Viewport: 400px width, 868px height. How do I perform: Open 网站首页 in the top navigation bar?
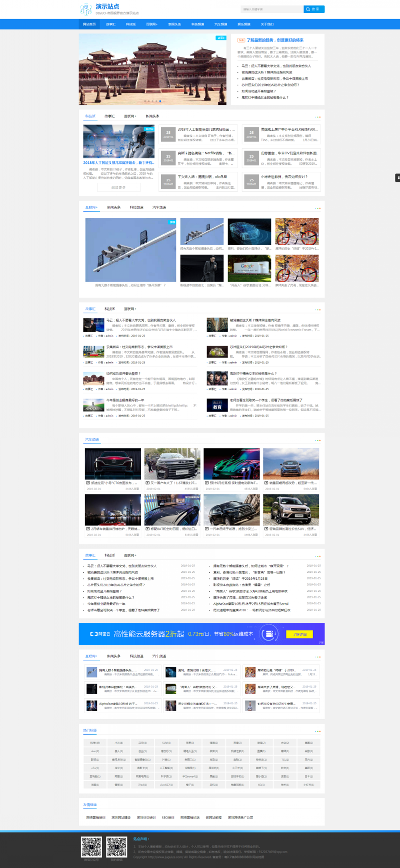click(89, 24)
